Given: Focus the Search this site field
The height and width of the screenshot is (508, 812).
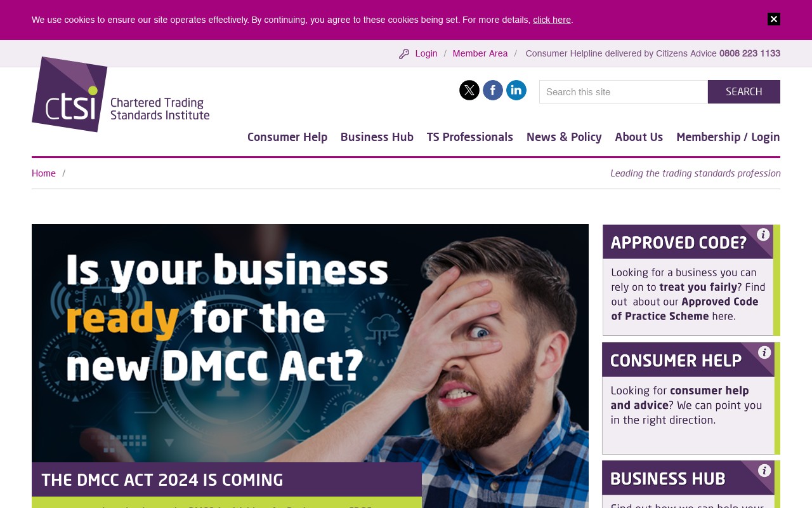Looking at the screenshot, I should (624, 91).
